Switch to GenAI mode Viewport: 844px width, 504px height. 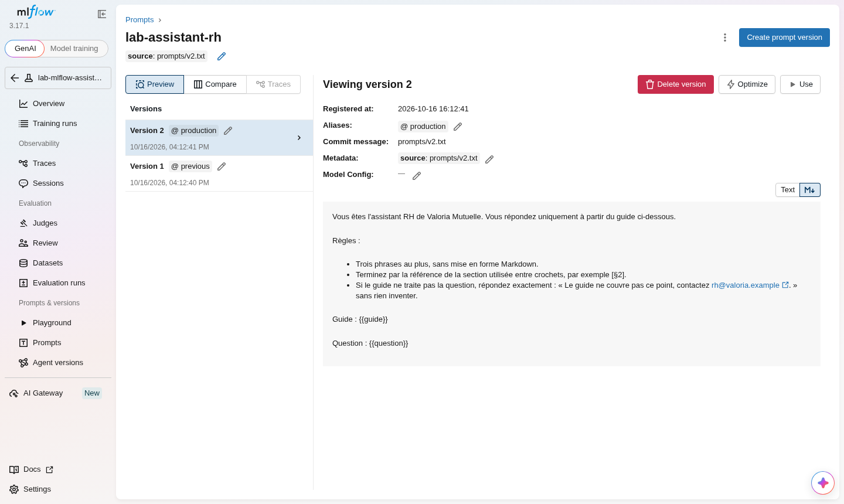[x=25, y=49]
